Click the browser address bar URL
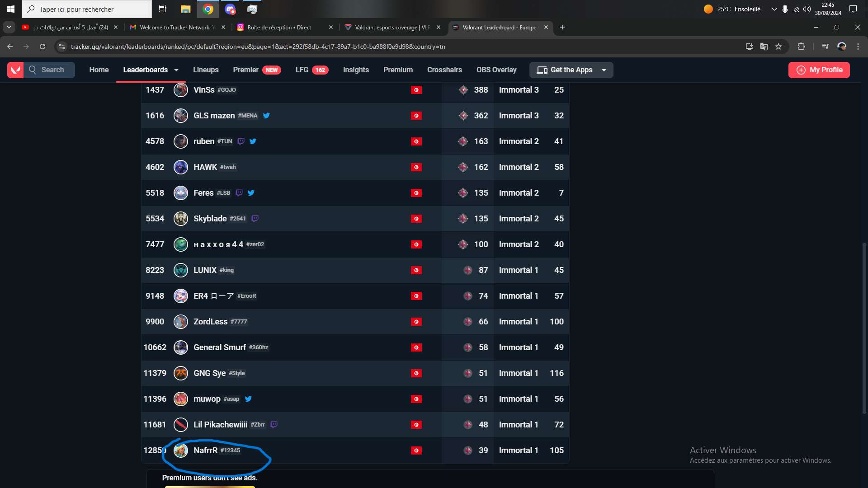Viewport: 868px width, 488px height. pos(258,47)
